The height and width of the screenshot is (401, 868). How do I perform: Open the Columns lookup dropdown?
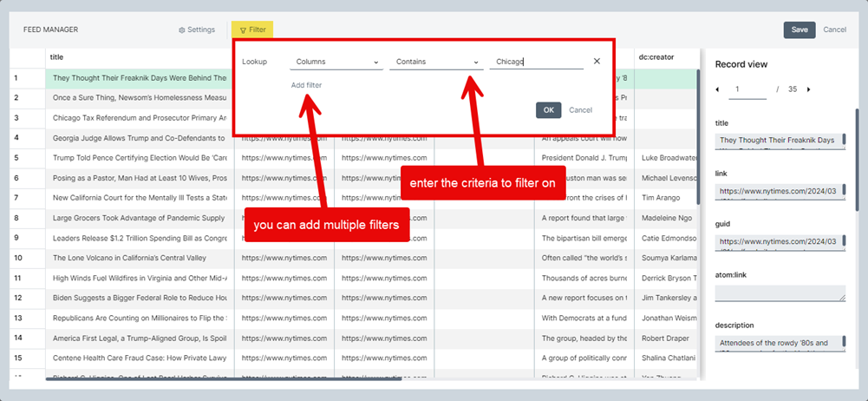336,62
